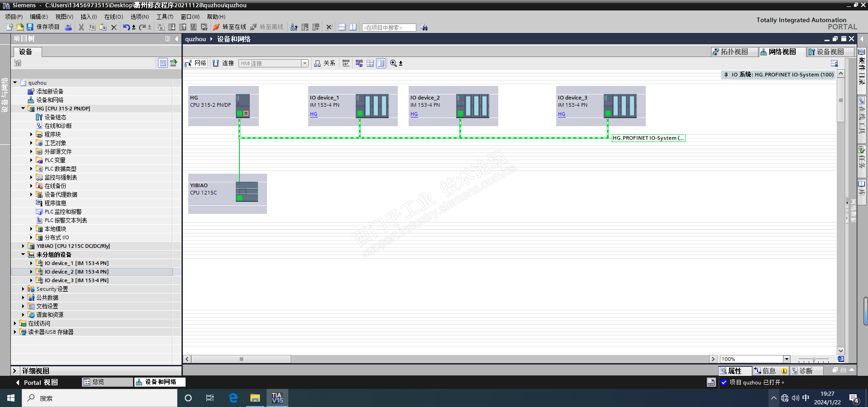Click the zoom magnifier icon in network toolbar
Screen dimensions: 868x407
pos(394,63)
